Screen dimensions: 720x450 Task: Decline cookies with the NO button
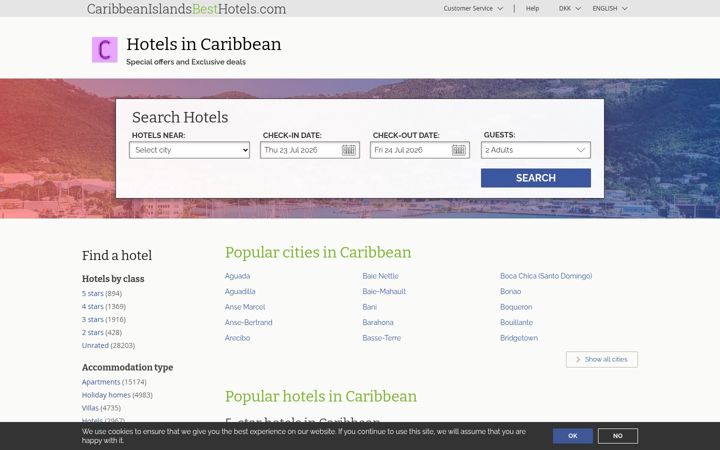(618, 436)
